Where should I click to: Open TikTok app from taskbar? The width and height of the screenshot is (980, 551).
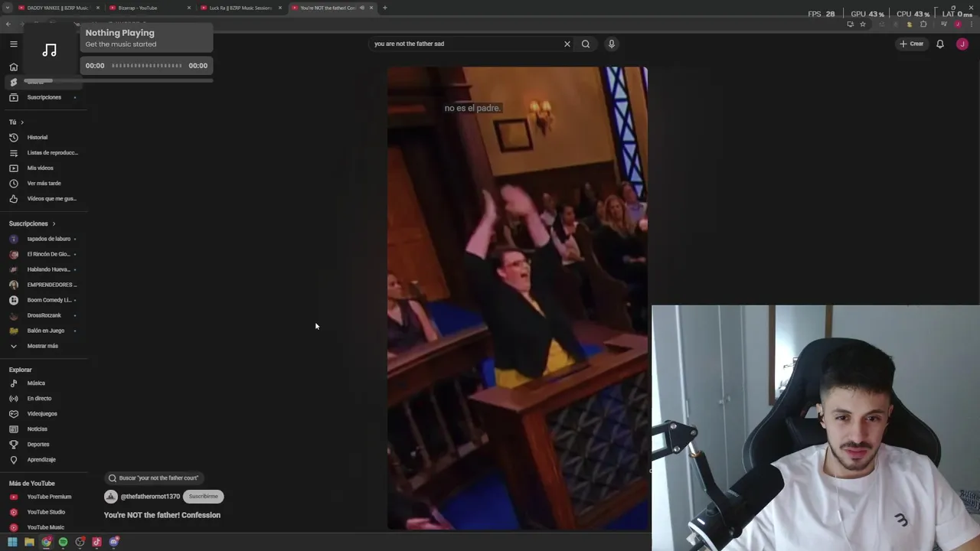96,542
